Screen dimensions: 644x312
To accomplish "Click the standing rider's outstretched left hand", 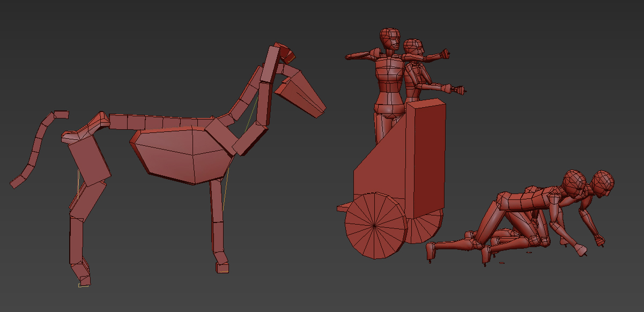I will click(x=353, y=55).
